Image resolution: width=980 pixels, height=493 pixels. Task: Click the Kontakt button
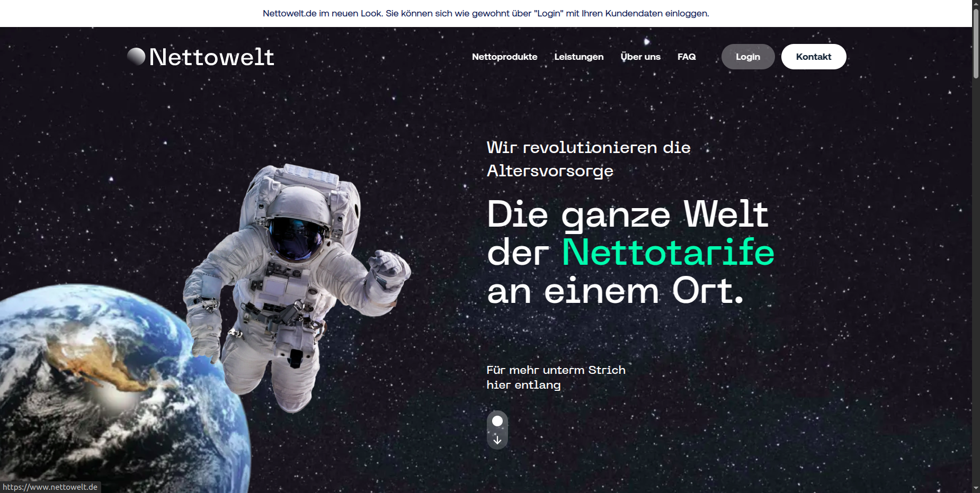coord(814,57)
